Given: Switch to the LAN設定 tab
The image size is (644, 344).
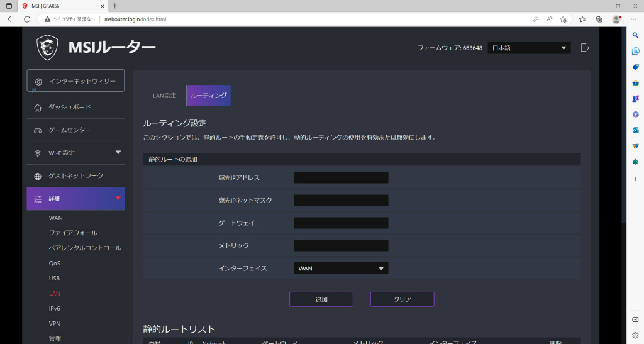Looking at the screenshot, I should point(164,96).
